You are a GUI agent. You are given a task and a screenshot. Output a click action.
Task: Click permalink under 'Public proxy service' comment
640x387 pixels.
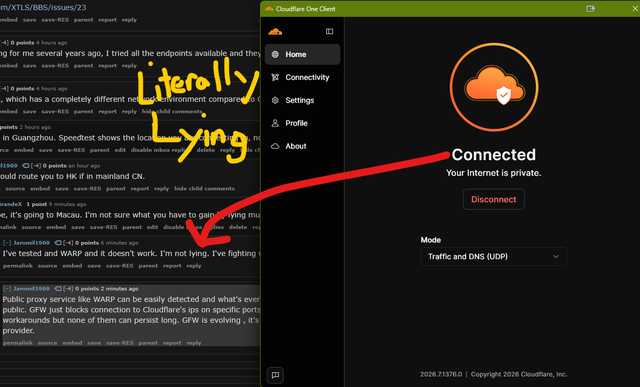point(18,343)
